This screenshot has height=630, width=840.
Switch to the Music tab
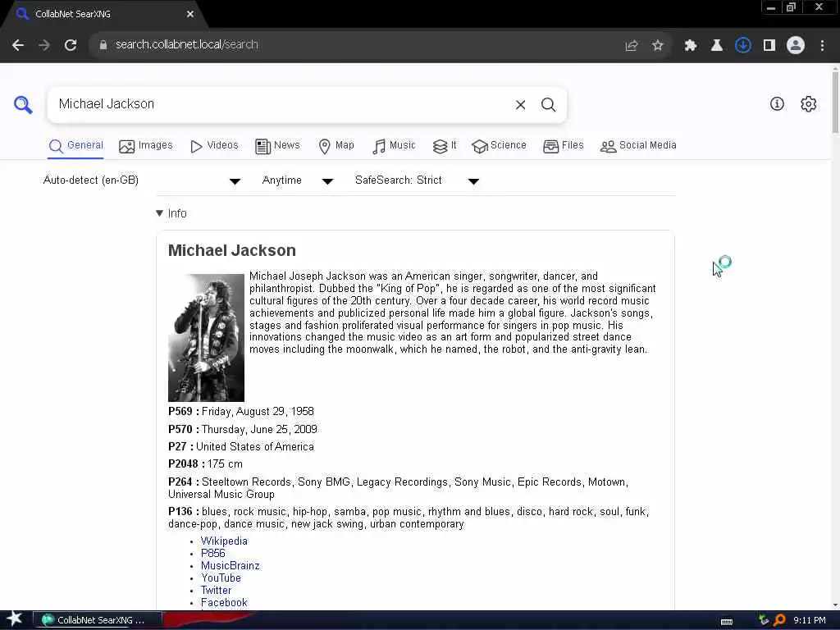point(394,146)
